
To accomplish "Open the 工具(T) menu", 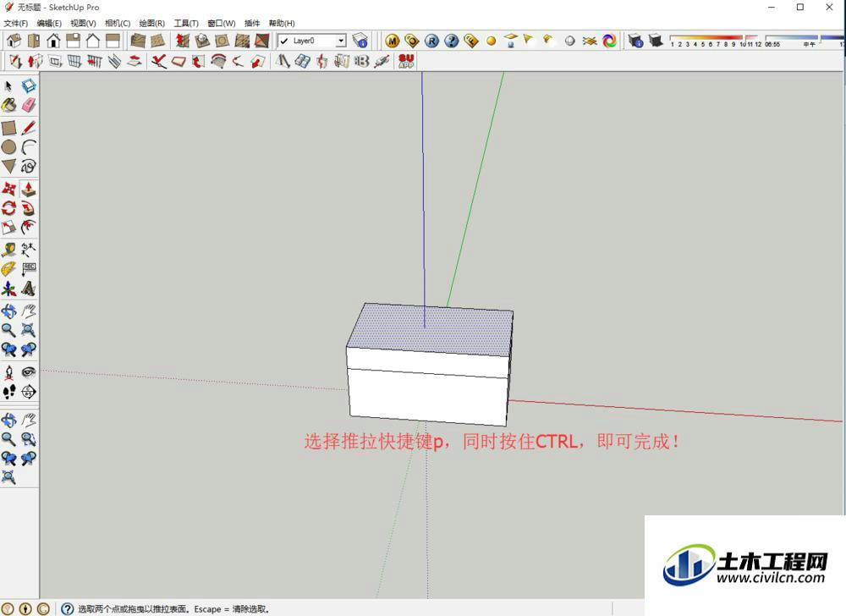I will point(186,23).
